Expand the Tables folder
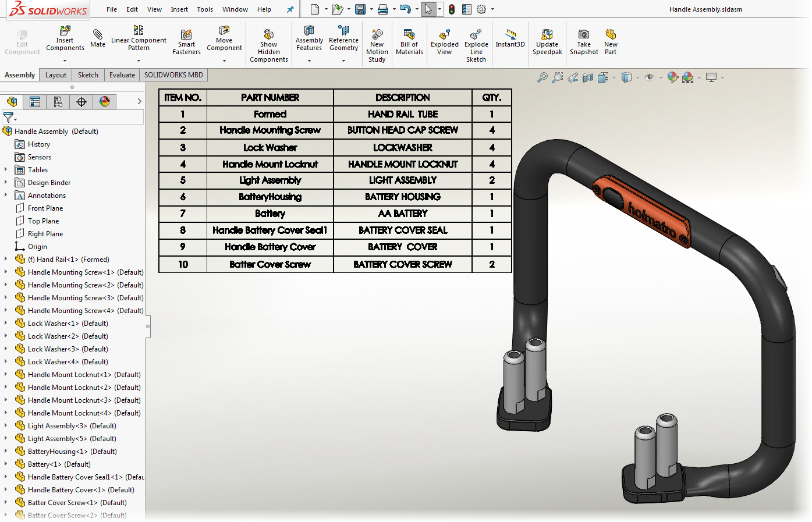Image resolution: width=812 pixels, height=522 pixels. tap(6, 170)
